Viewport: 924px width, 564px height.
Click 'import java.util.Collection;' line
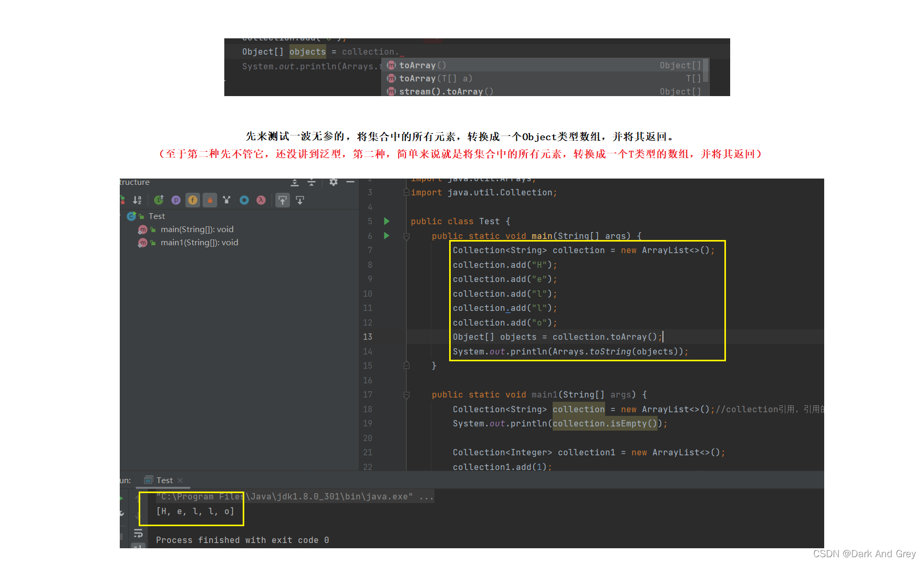pyautogui.click(x=484, y=193)
